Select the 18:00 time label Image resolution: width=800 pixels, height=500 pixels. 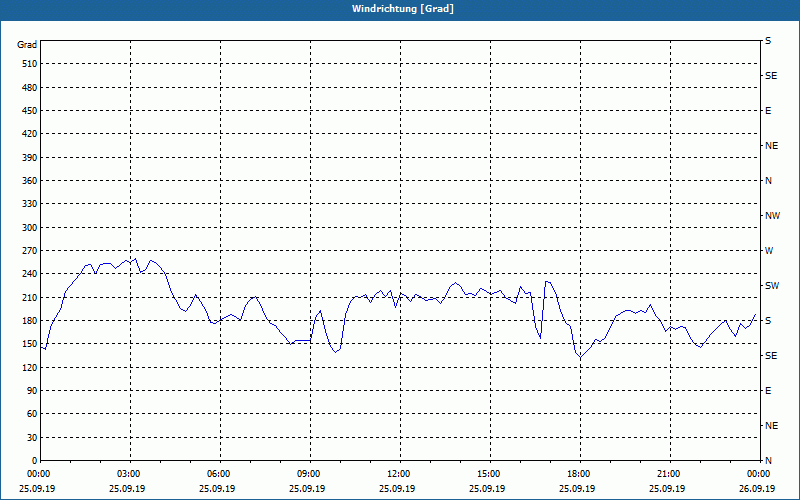tap(580, 473)
